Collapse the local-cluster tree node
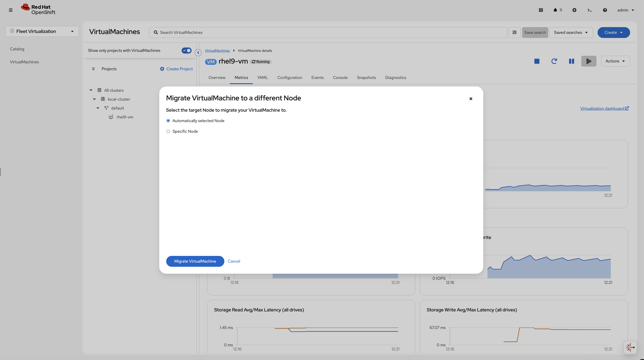 [x=94, y=99]
